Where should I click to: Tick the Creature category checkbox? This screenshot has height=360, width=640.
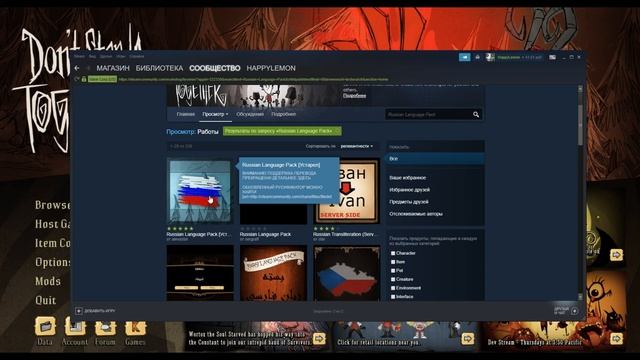[x=393, y=280]
